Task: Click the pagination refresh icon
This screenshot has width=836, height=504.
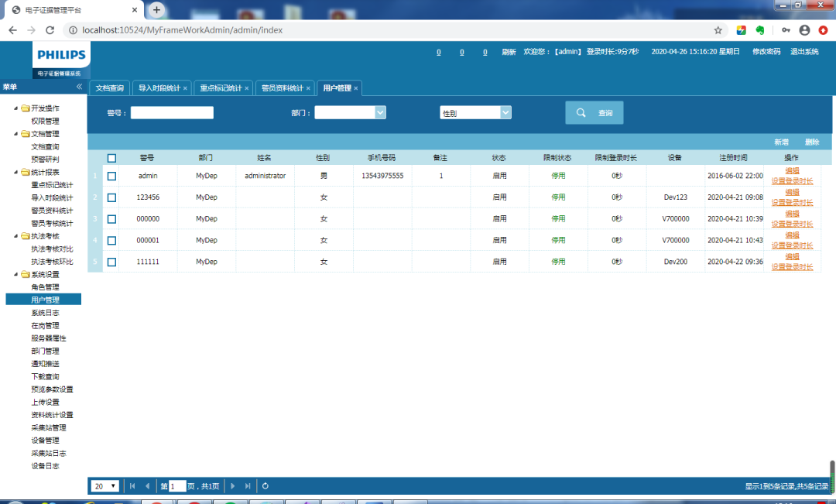Action: click(x=266, y=486)
